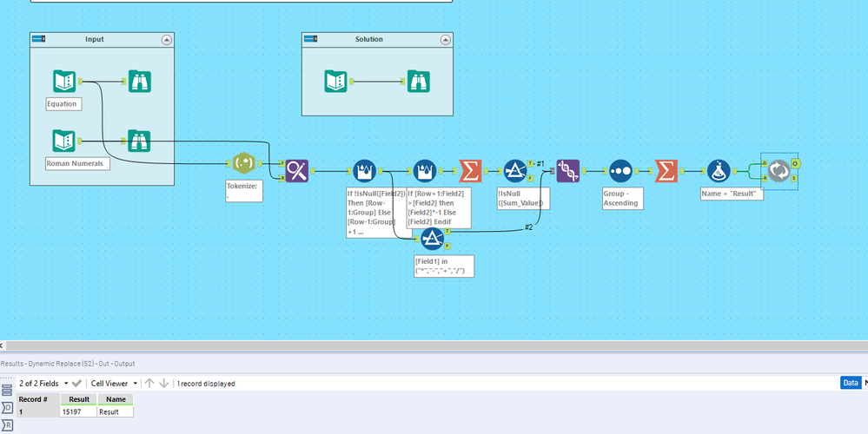
Task: Click the Result column header
Action: pos(78,399)
